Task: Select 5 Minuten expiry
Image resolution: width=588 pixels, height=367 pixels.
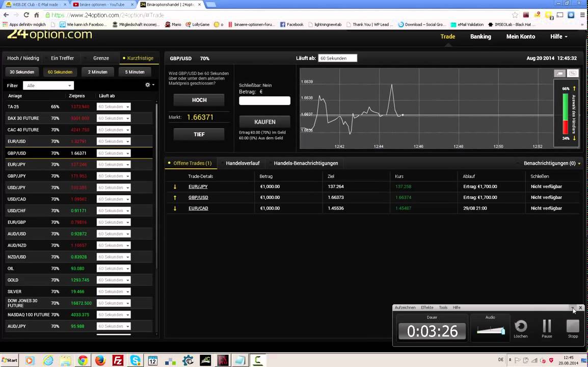Action: tap(135, 72)
